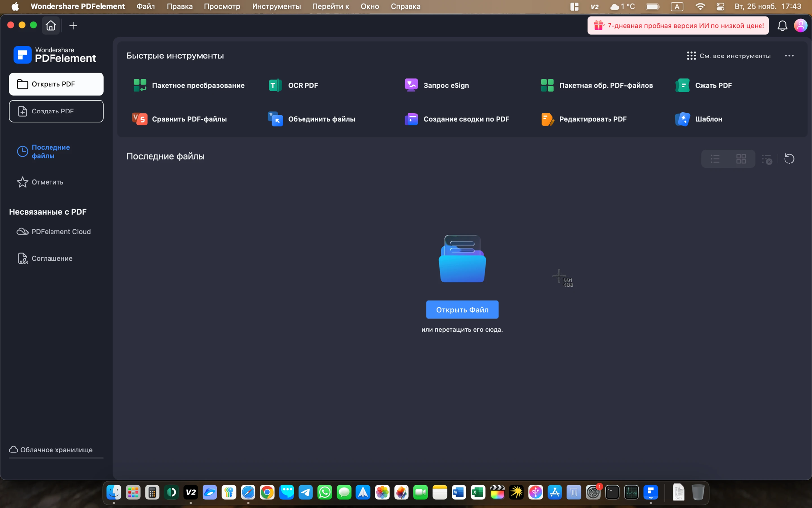Switch recent files to list view
This screenshot has height=508, width=812.
[x=715, y=159]
